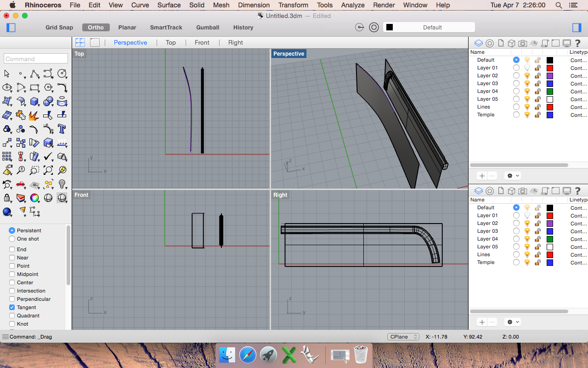
Task: Open the CPlane dropdown in the status bar
Action: (403, 337)
